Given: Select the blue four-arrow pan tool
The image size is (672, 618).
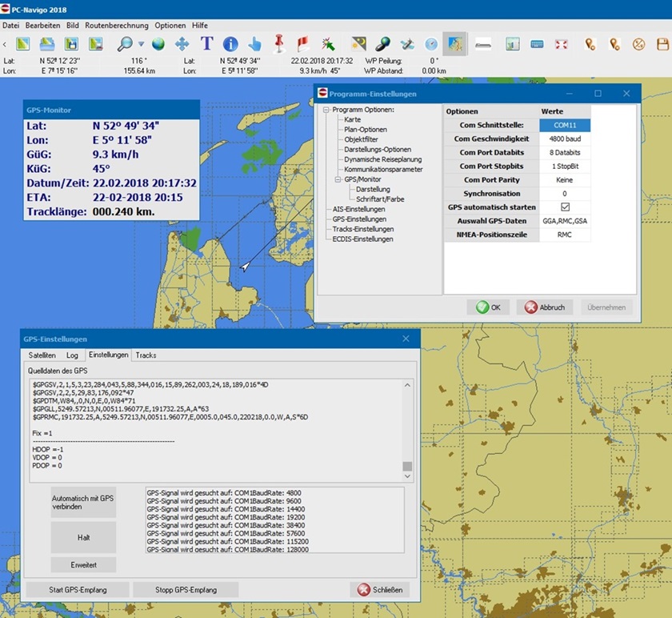Looking at the screenshot, I should pyautogui.click(x=182, y=44).
